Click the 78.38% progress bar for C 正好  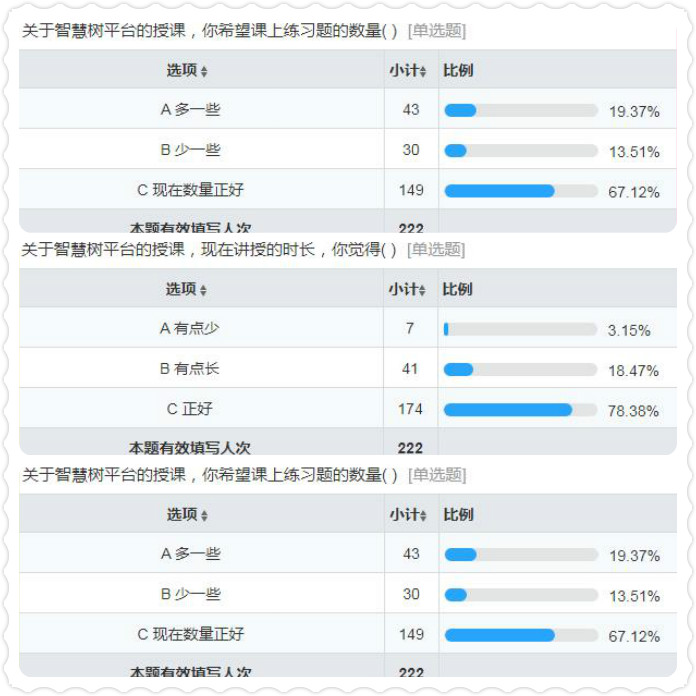click(520, 410)
